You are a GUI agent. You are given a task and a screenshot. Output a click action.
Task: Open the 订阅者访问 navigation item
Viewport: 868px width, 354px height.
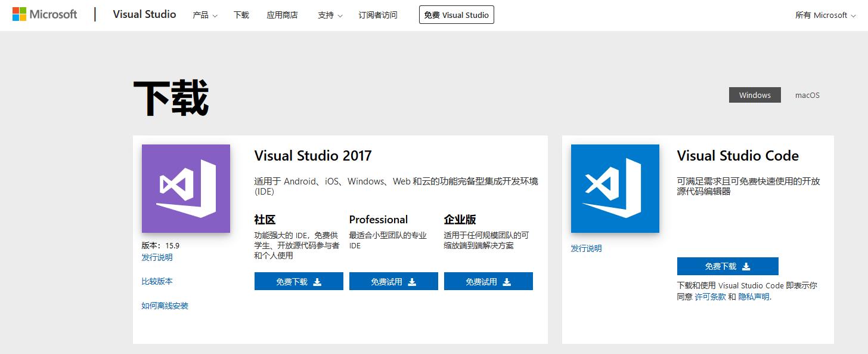pos(378,15)
